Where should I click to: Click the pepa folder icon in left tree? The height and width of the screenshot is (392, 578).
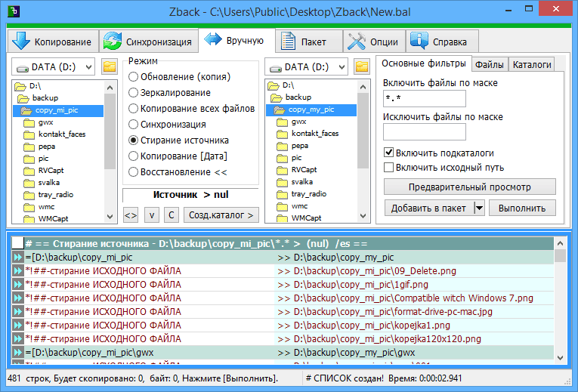click(x=29, y=147)
